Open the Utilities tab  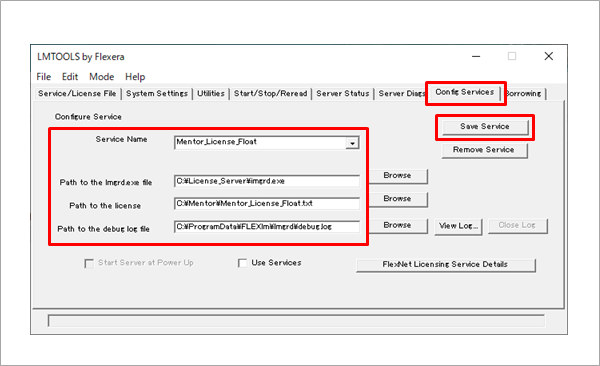click(x=211, y=93)
